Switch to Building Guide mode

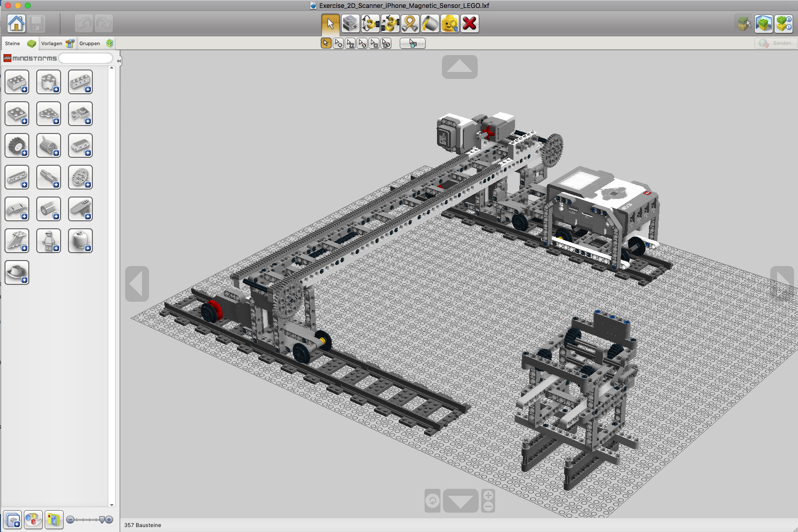[x=784, y=23]
